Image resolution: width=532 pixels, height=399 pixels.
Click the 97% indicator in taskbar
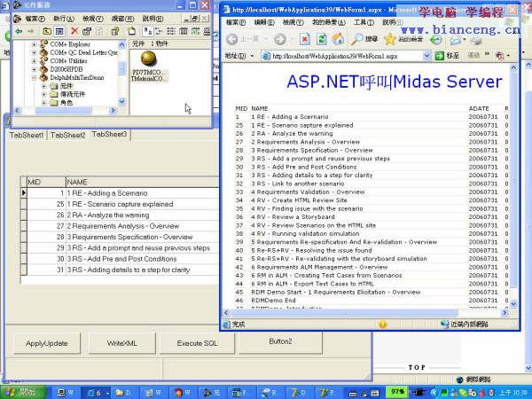(x=397, y=392)
